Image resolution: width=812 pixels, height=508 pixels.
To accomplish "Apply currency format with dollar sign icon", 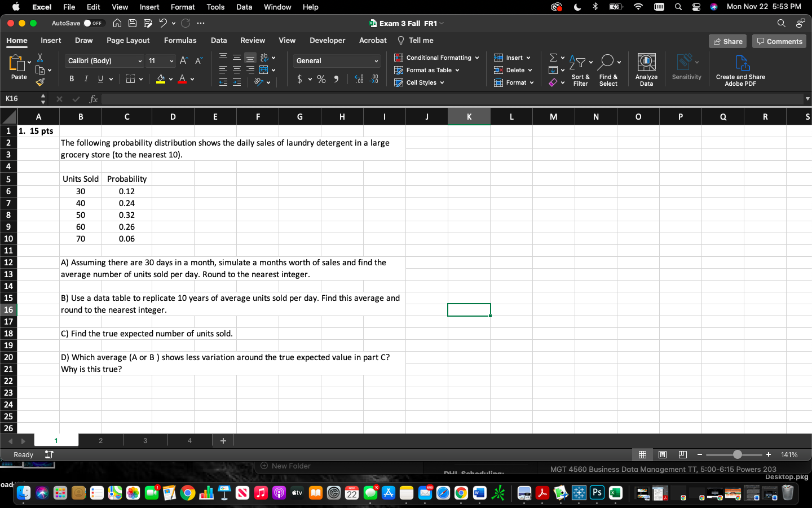I will point(300,78).
